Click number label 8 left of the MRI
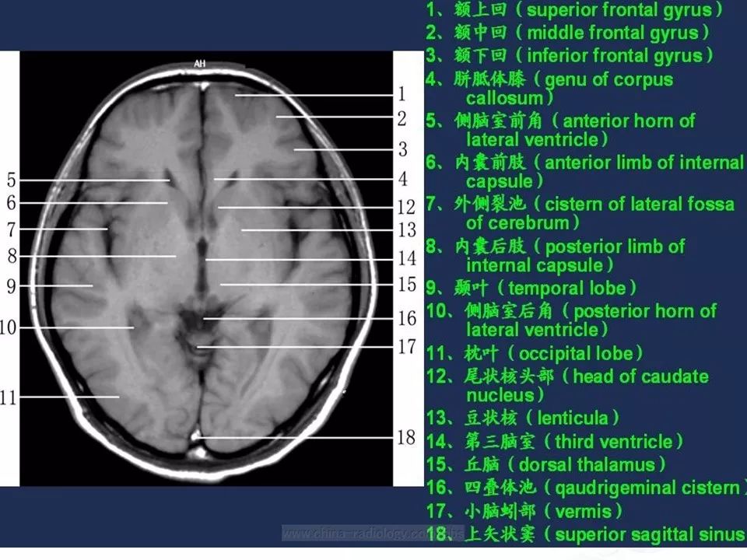The width and height of the screenshot is (747, 560). pos(12,257)
